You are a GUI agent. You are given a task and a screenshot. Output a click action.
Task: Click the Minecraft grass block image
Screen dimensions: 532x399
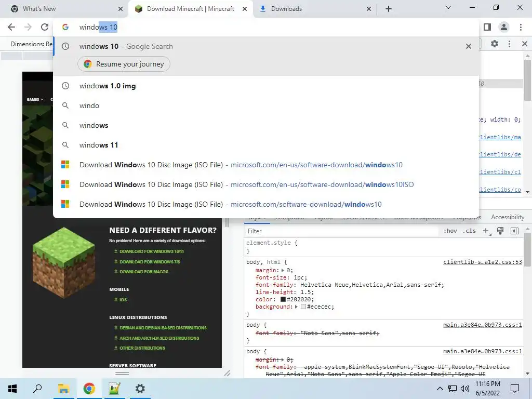64,263
